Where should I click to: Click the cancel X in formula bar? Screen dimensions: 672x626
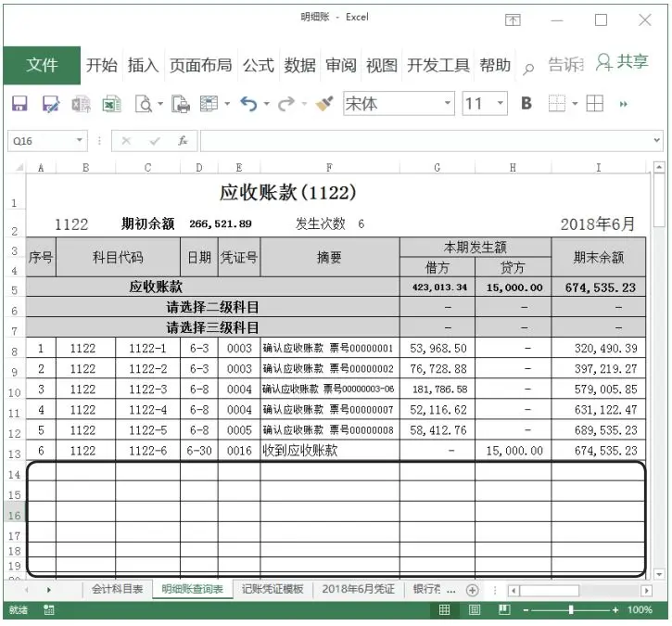click(126, 141)
